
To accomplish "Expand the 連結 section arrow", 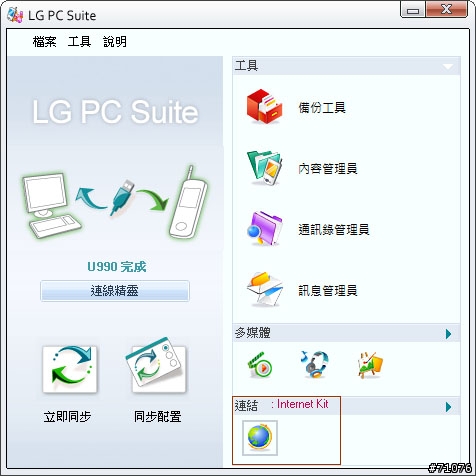I will (x=448, y=407).
